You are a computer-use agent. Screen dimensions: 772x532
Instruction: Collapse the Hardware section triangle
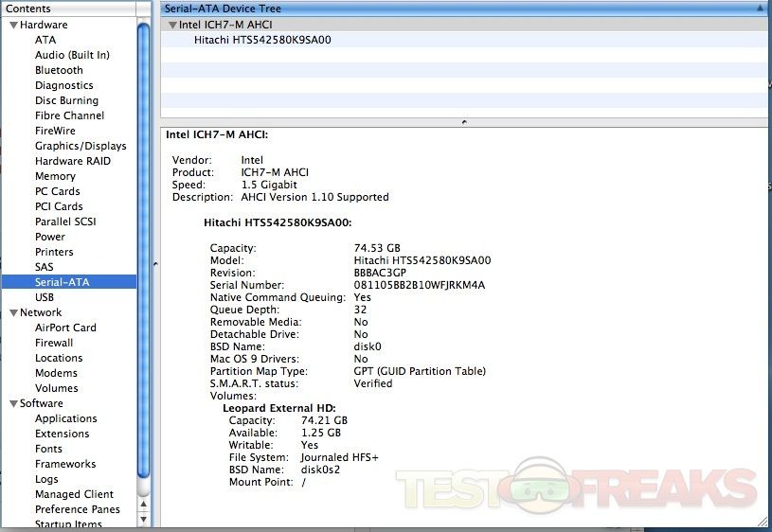click(14, 25)
